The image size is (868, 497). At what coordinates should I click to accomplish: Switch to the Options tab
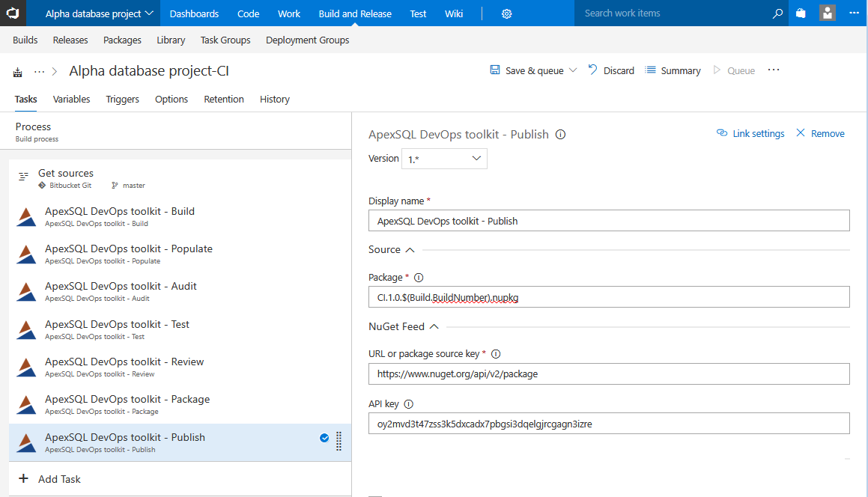click(x=171, y=99)
